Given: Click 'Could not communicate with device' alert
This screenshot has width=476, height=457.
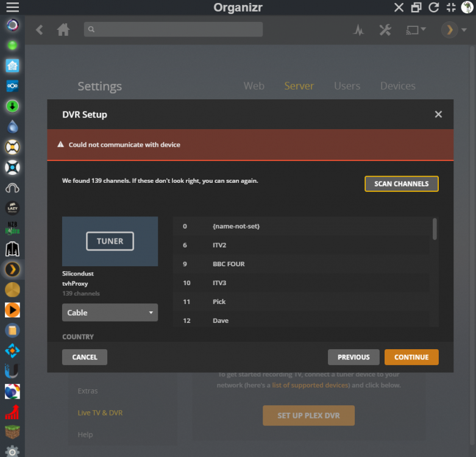Looking at the screenshot, I should click(x=250, y=145).
